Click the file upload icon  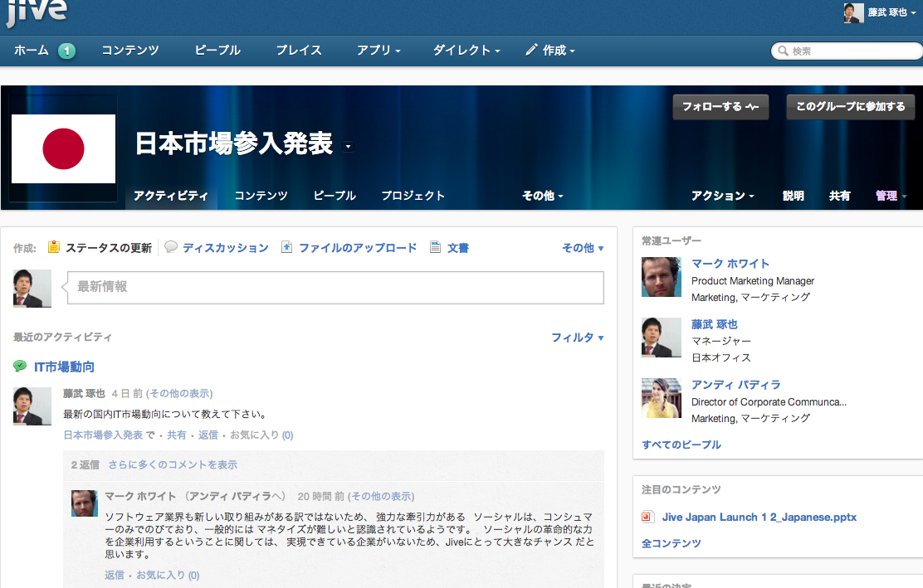tap(286, 247)
